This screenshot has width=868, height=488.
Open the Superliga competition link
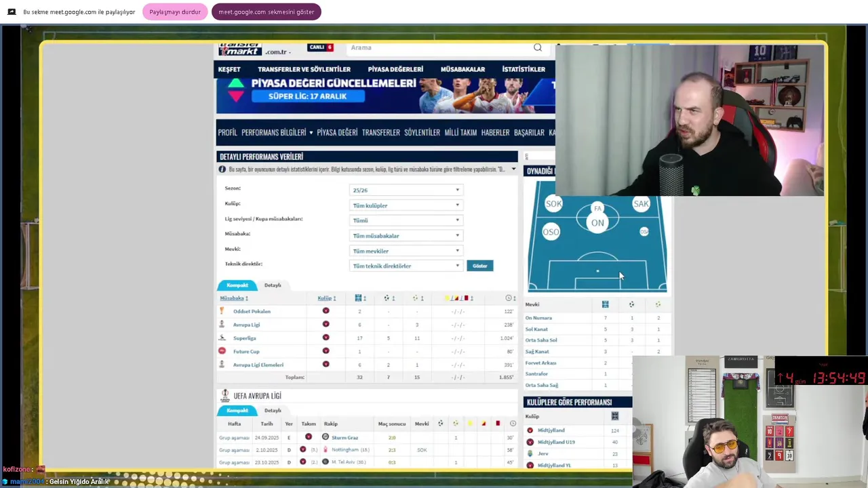pyautogui.click(x=245, y=338)
